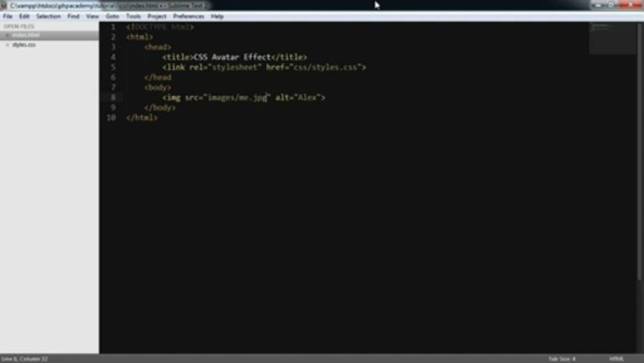Open the File menu

(8, 16)
